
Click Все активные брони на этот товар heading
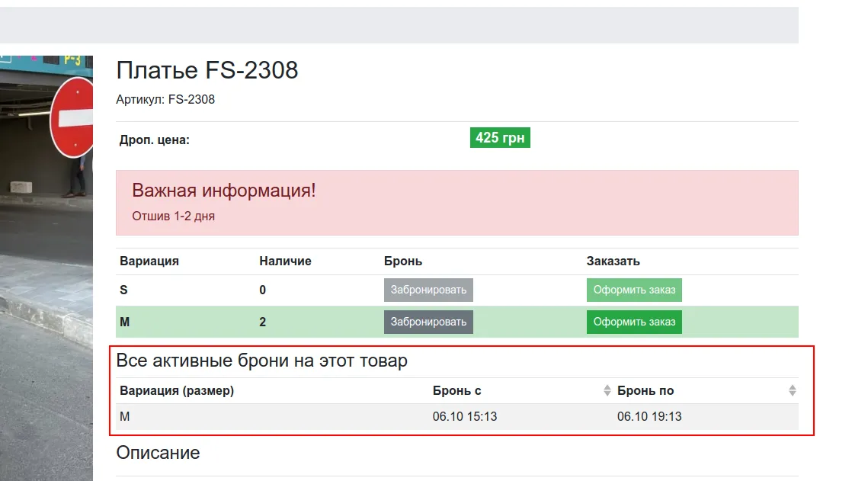point(262,361)
